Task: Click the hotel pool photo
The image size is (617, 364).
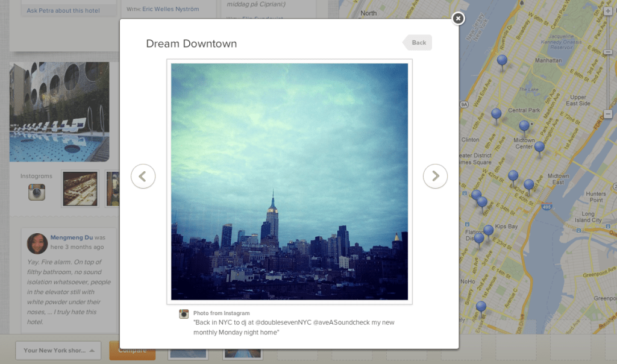Action: coord(59,111)
